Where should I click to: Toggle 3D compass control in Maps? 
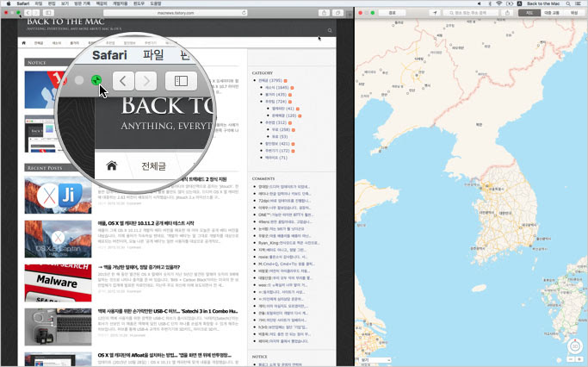[x=575, y=346]
